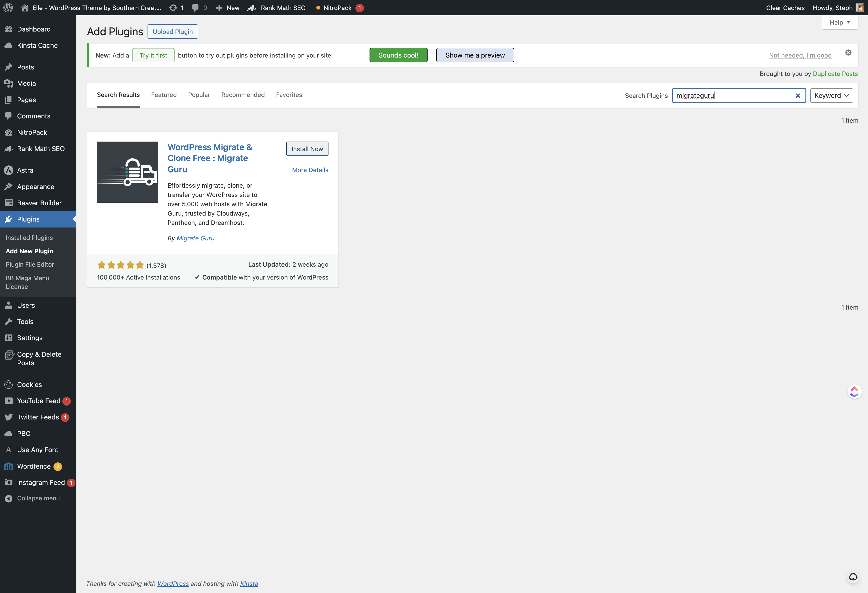Screen dimensions: 868x593
Task: Click the Not needed, I'm good link
Action: (800, 55)
